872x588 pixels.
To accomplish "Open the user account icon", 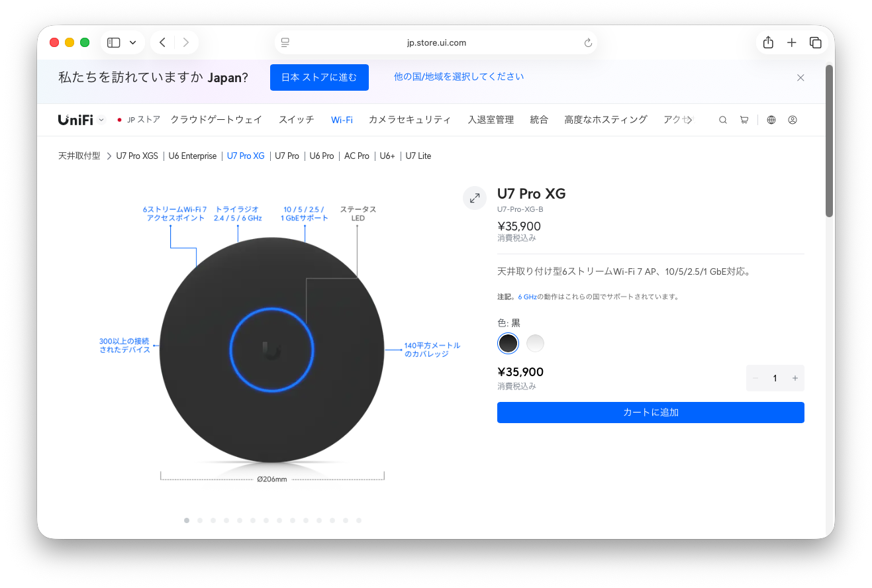I will (x=793, y=120).
